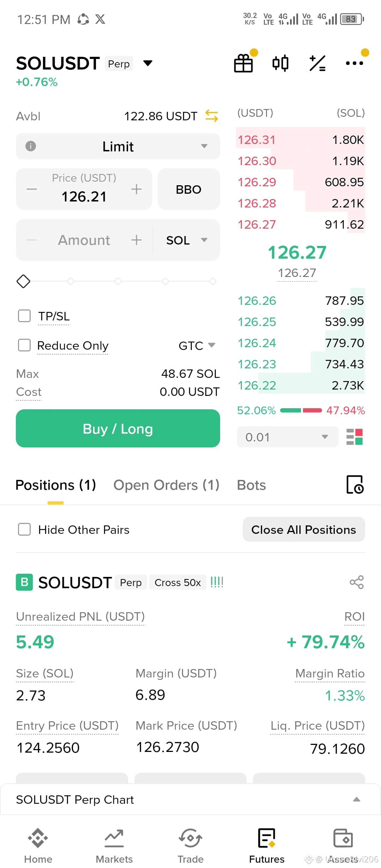Enable the TP/SL checkbox
Image resolution: width=381 pixels, height=868 pixels.
click(24, 316)
